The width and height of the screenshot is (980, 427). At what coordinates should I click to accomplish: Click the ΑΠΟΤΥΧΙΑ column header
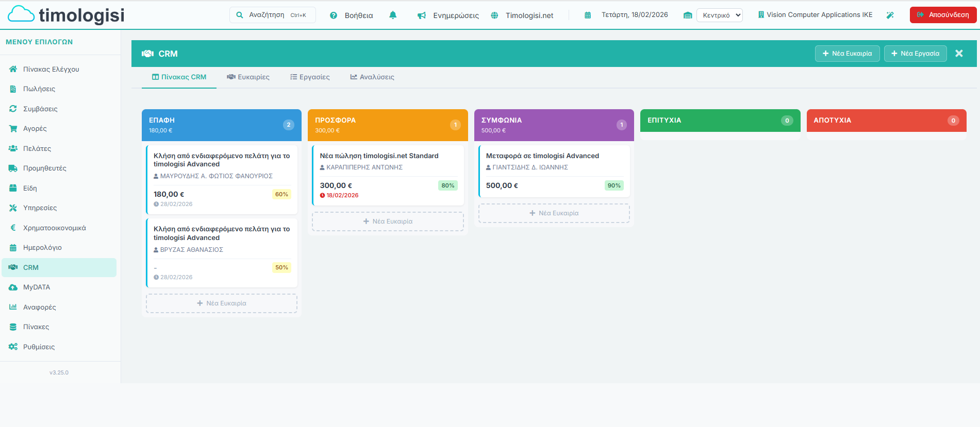click(x=887, y=121)
